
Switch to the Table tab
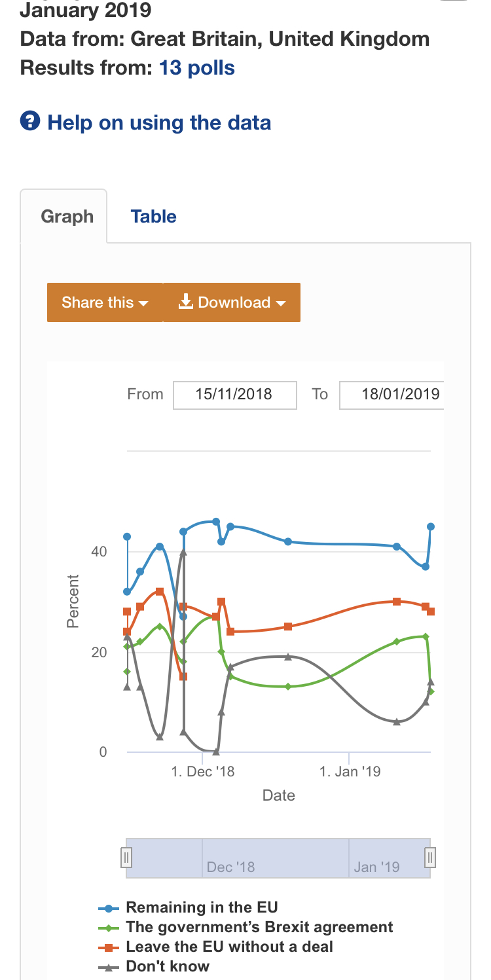pyautogui.click(x=153, y=217)
